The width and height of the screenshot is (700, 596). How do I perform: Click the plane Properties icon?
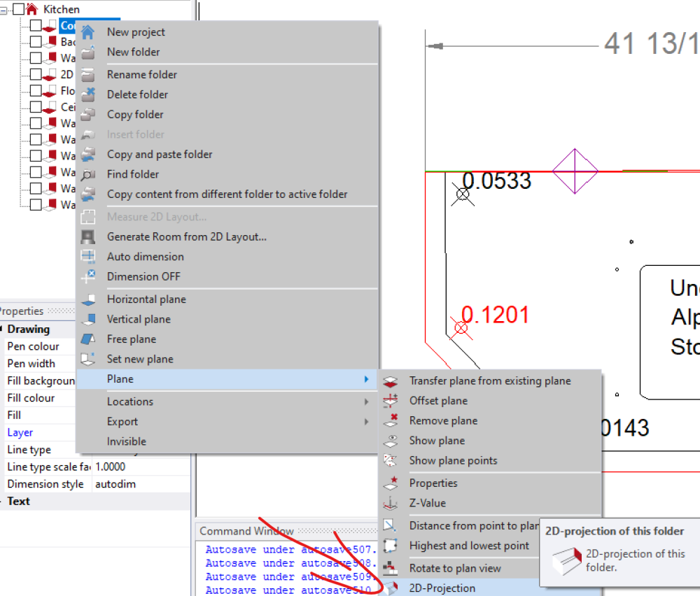point(390,483)
